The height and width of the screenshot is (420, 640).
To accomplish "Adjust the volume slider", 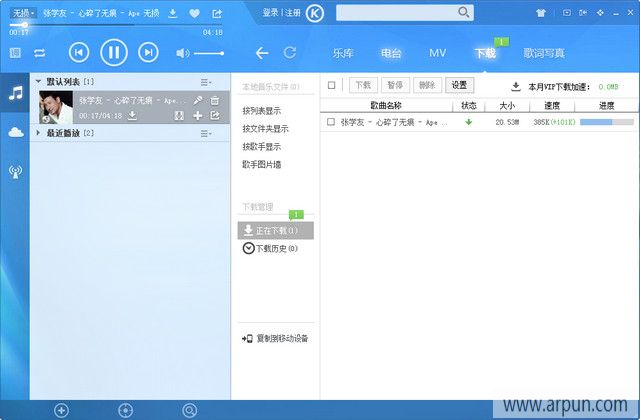I will tap(209, 53).
